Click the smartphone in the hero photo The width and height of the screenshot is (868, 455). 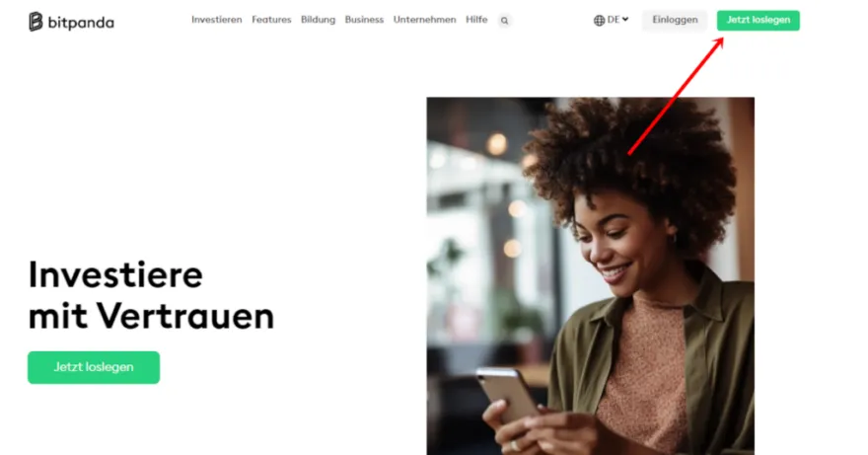point(508,394)
